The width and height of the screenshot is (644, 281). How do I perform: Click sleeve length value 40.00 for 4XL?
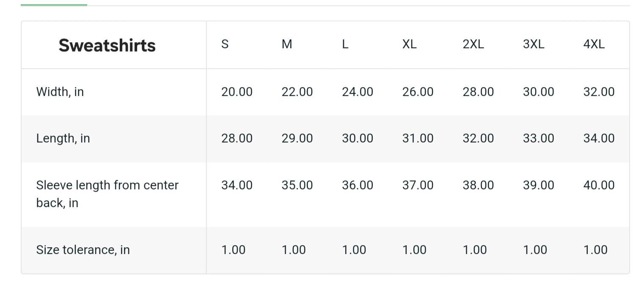click(x=599, y=185)
